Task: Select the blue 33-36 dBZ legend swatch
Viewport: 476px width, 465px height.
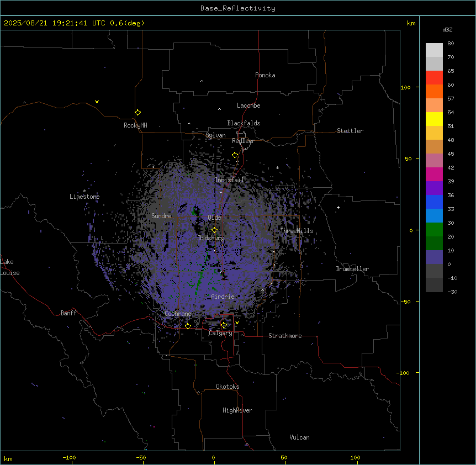Action: (x=434, y=202)
